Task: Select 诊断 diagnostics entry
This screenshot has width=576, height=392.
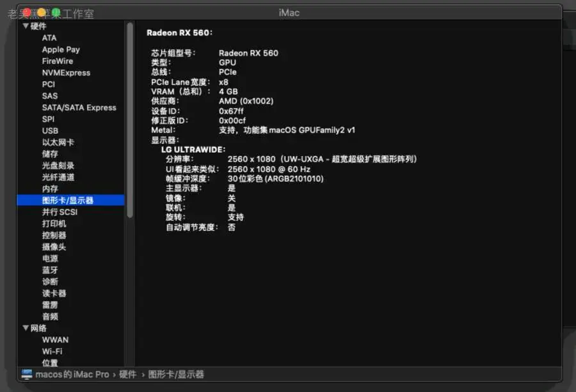Action: 50,281
